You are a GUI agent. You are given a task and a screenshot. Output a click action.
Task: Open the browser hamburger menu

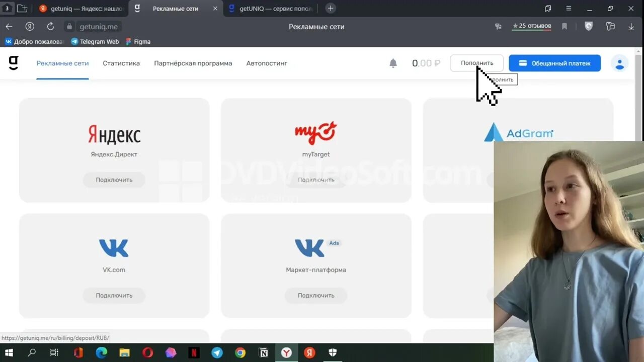click(x=569, y=8)
